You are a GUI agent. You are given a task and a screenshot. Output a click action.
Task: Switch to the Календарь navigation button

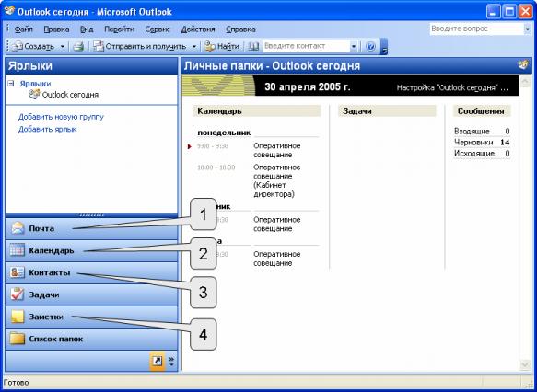[x=91, y=250]
